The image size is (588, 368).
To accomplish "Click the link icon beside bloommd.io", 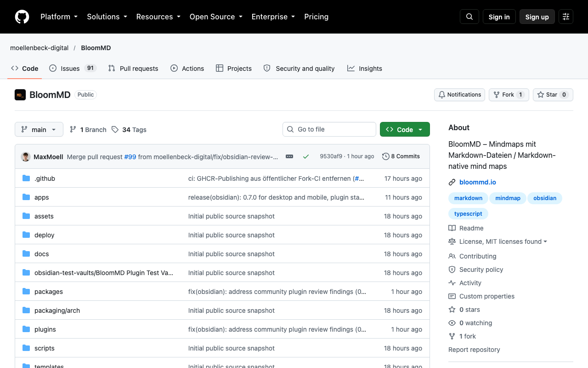I will pyautogui.click(x=452, y=182).
